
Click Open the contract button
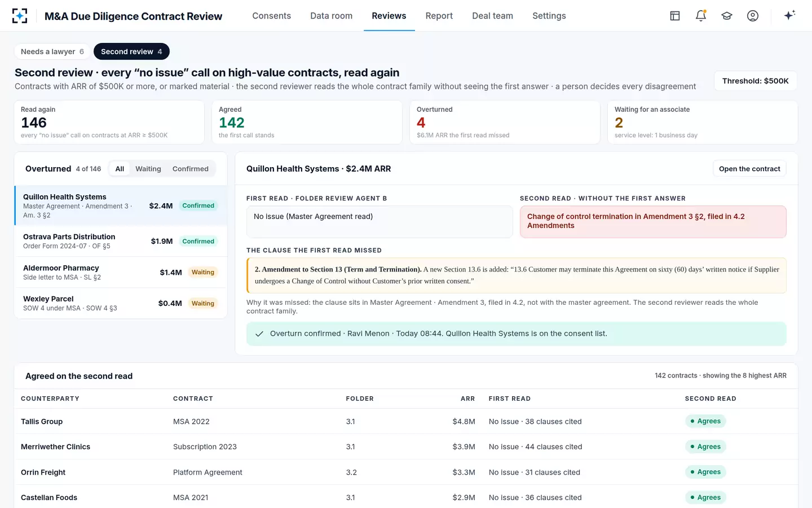click(x=749, y=169)
